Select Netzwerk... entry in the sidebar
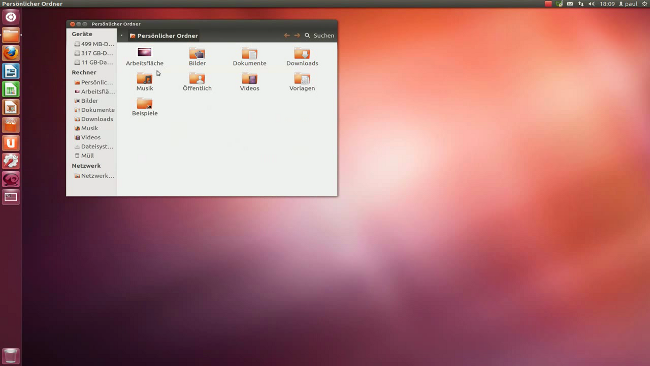Screen dimensions: 650x366 94,176
